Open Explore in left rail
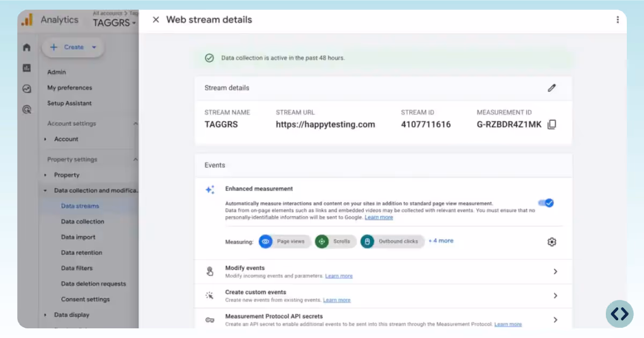This screenshot has height=338, width=644. coord(27,89)
